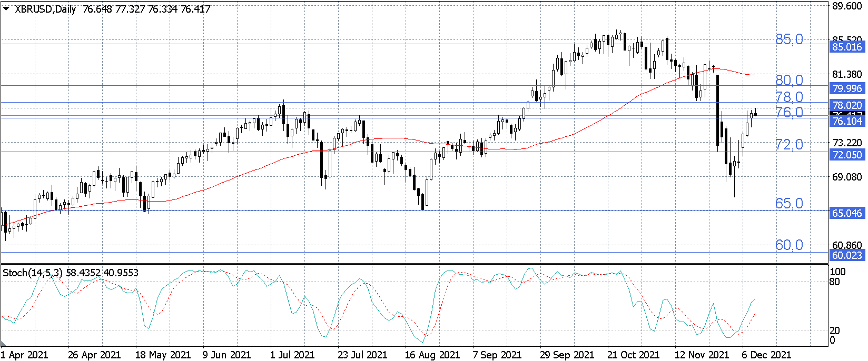
Task: Select the 85.016 price level label
Action: click(x=846, y=47)
